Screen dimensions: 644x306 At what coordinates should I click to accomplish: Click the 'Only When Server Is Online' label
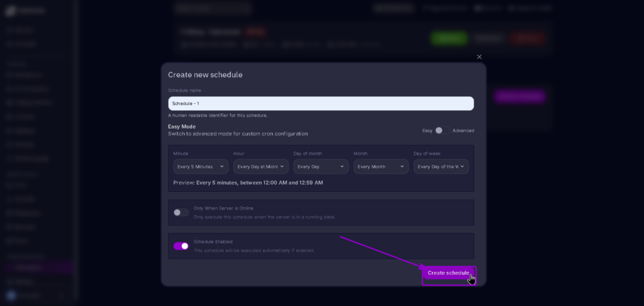pos(223,208)
